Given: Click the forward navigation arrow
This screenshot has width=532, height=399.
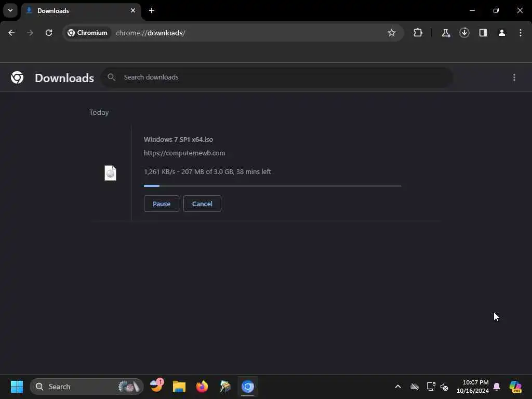Looking at the screenshot, I should (30, 33).
